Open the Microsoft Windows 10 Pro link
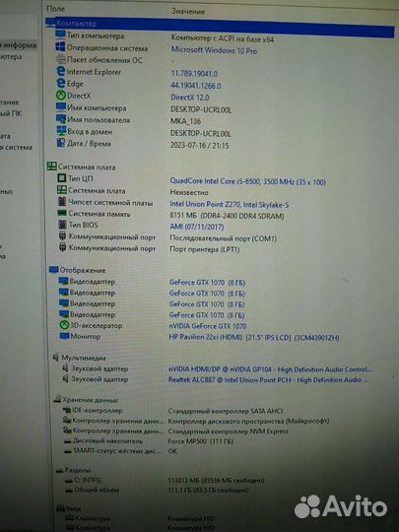399x532 pixels. pos(214,50)
